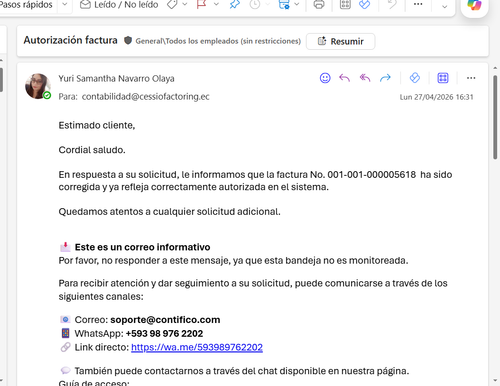Click the categorize tag icon
Viewport: 500px width, 386px height.
tap(172, 5)
